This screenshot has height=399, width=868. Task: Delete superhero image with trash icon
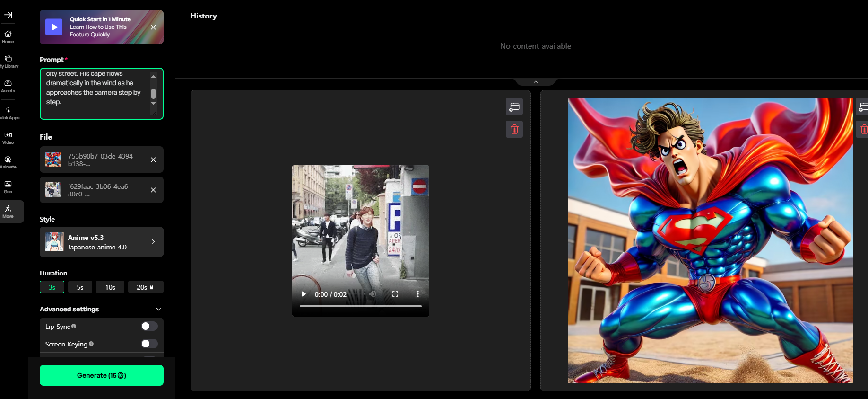pyautogui.click(x=863, y=129)
